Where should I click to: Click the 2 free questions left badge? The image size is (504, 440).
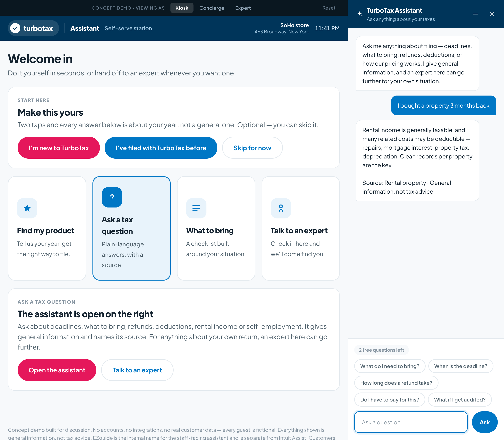coord(381,350)
